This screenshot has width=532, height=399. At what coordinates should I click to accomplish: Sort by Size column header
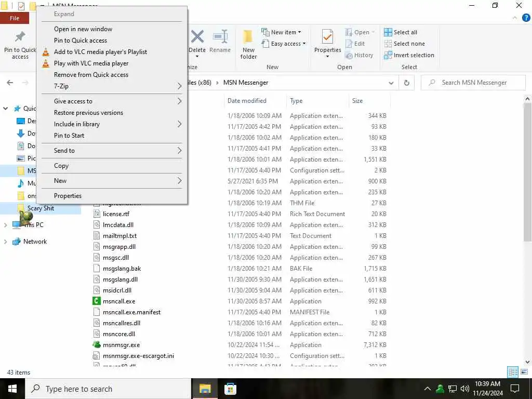tap(369, 101)
